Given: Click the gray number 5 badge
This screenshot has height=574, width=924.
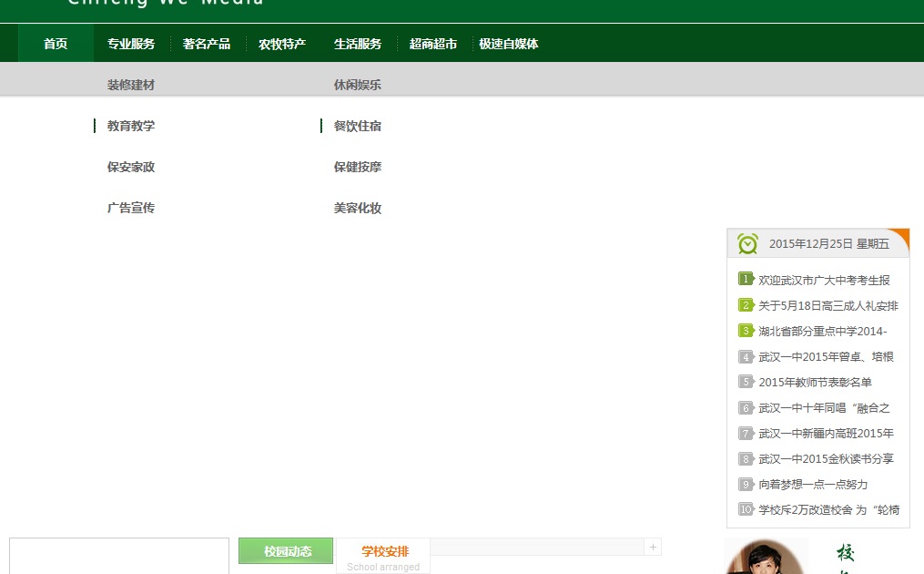Looking at the screenshot, I should tap(746, 382).
